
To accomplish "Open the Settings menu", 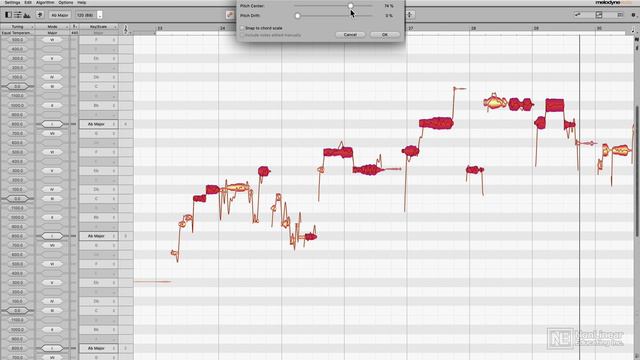I will coord(12,2).
